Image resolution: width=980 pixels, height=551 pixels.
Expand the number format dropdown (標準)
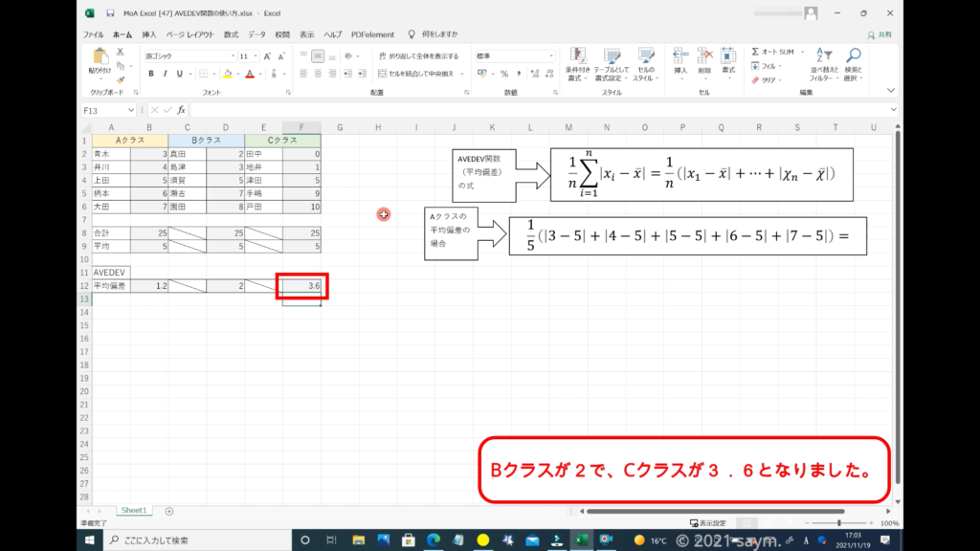click(551, 56)
